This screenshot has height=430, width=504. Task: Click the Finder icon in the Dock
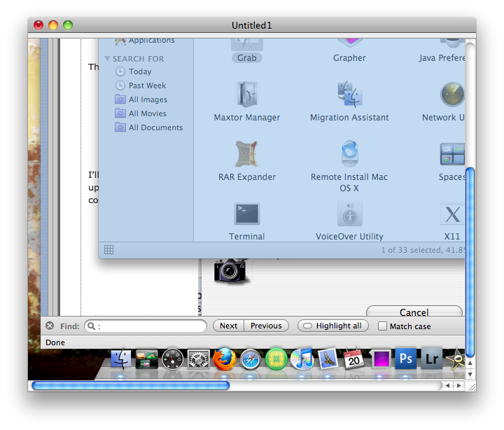tap(121, 359)
